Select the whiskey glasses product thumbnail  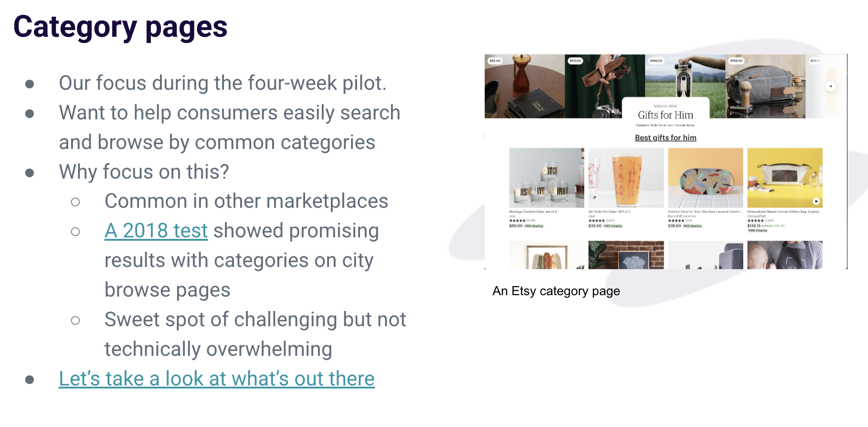[x=546, y=178]
